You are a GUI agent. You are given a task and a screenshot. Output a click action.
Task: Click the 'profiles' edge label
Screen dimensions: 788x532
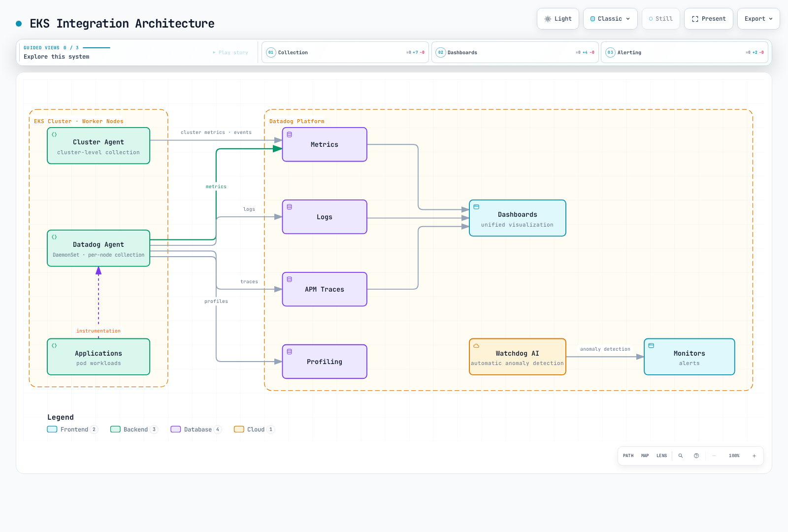[216, 301]
